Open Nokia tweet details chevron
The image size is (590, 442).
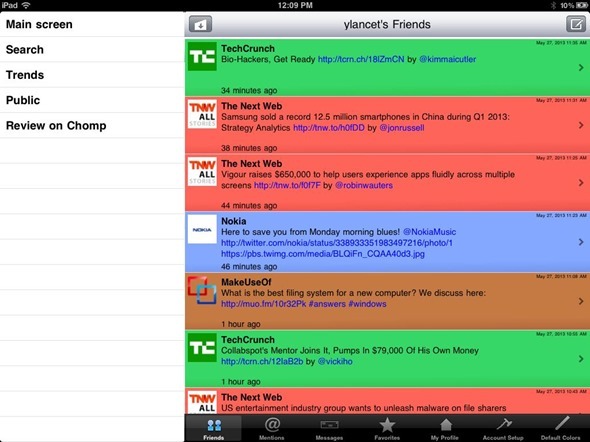(581, 242)
